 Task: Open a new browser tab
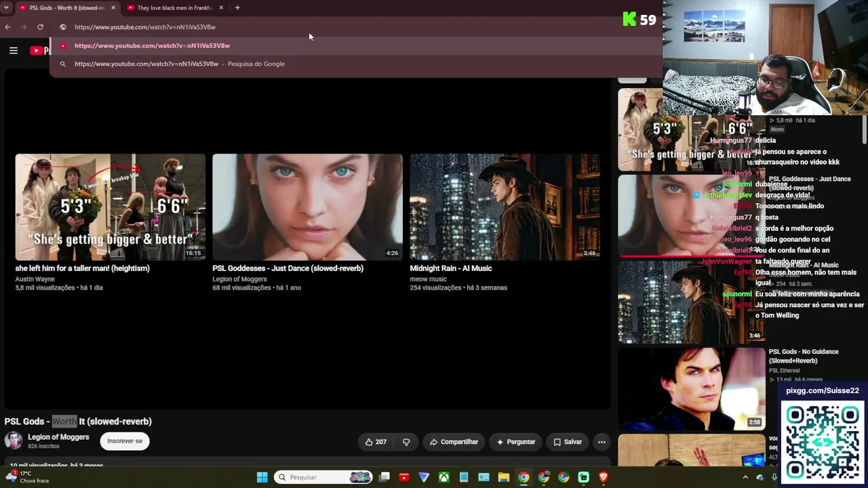[237, 7]
